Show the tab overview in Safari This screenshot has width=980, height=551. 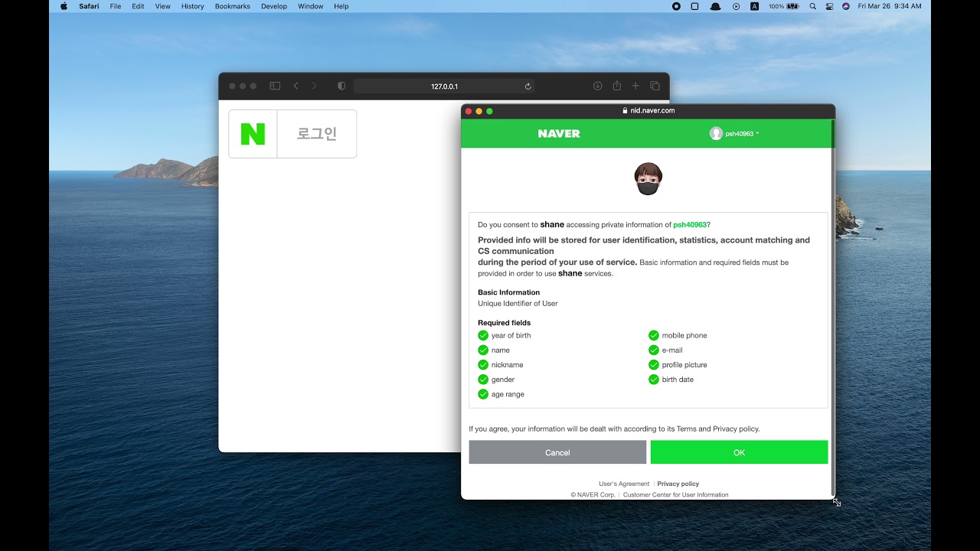click(x=655, y=86)
